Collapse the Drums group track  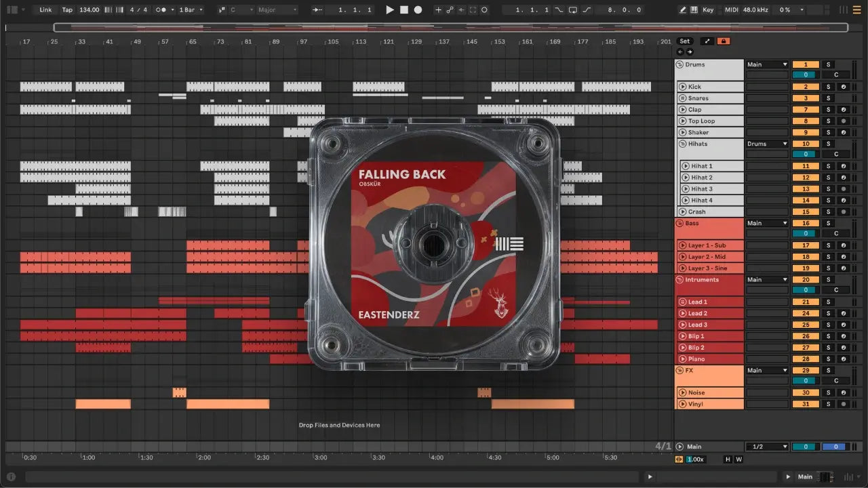[x=679, y=65]
